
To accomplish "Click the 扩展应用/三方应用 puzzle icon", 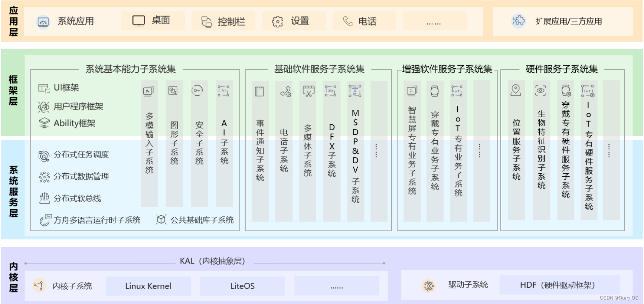I will pyautogui.click(x=519, y=21).
